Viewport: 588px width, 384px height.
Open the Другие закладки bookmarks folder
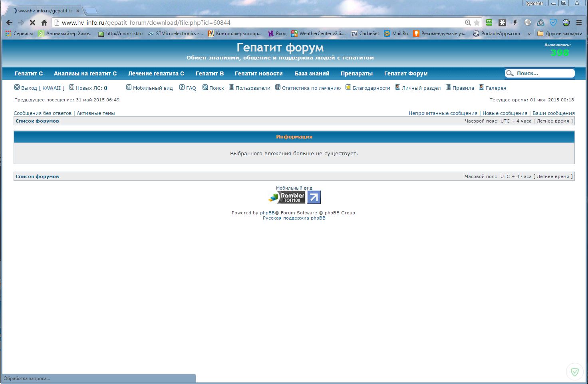pos(560,34)
